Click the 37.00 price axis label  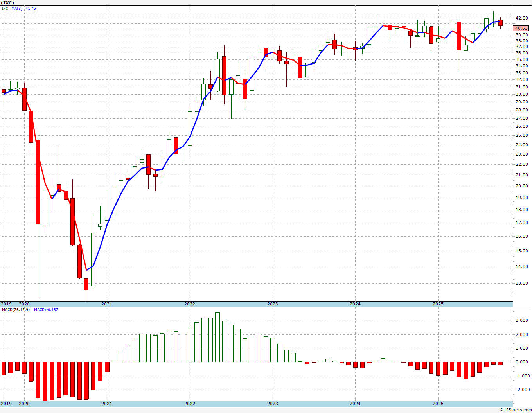coord(522,47)
